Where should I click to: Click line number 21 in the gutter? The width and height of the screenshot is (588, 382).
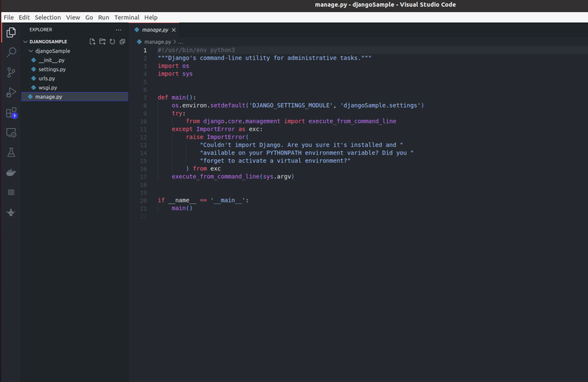pyautogui.click(x=143, y=208)
